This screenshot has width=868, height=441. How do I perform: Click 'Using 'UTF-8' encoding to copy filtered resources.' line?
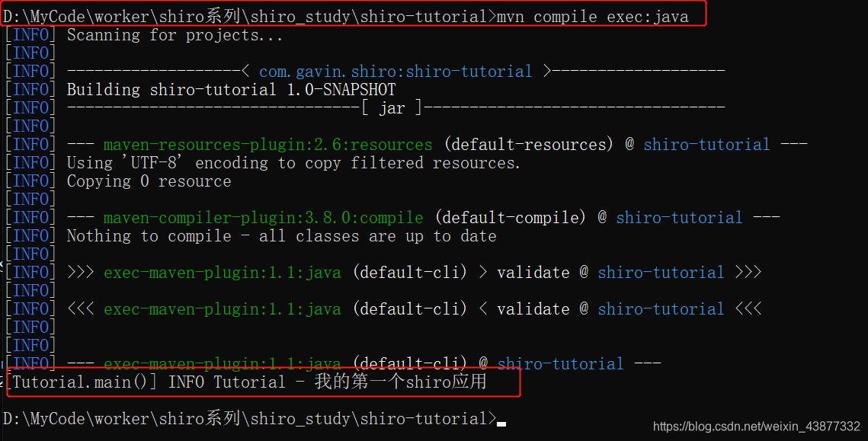click(x=293, y=163)
